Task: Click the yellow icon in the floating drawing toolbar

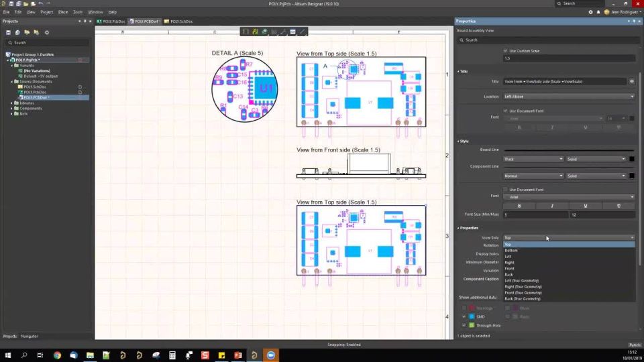Action: click(255, 32)
